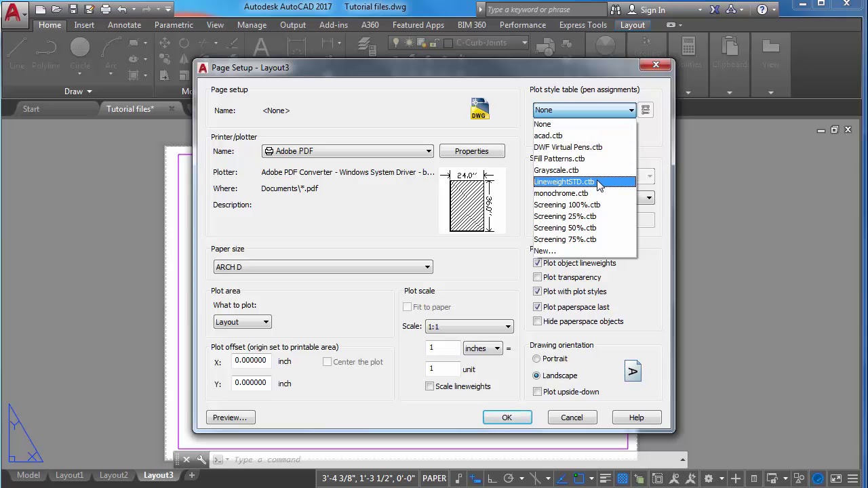Click the OK button
Viewport: 868px width, 488px height.
[507, 418]
